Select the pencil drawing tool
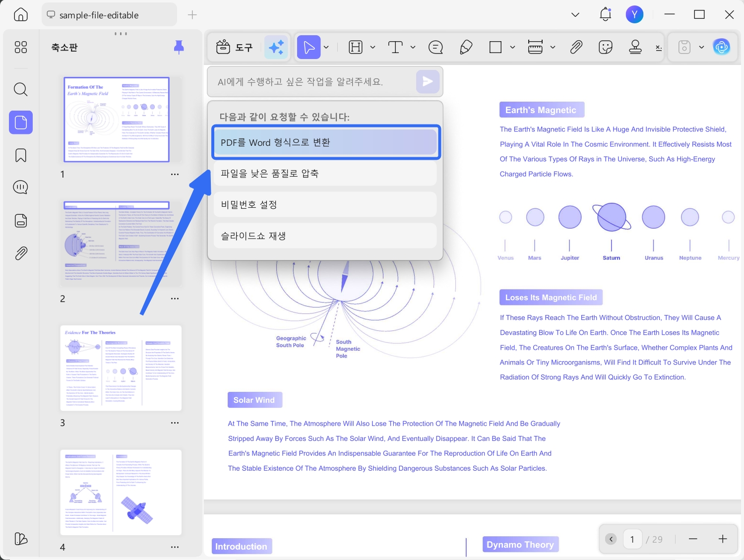Screen dimensions: 744x560 pos(466,48)
